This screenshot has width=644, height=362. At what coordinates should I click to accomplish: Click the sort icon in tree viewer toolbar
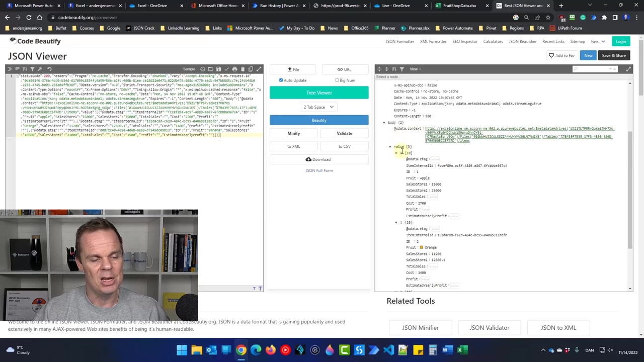pyautogui.click(x=394, y=69)
